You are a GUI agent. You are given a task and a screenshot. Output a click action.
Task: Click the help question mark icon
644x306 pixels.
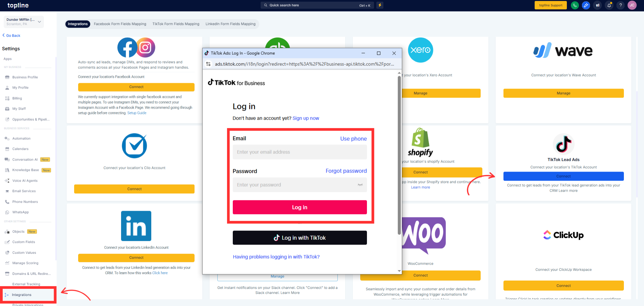point(621,5)
